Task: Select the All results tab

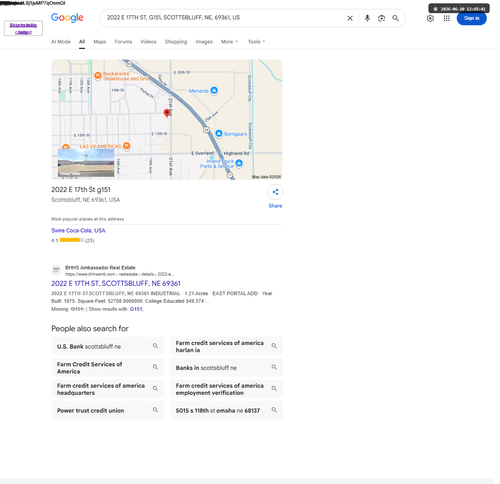Action: coord(82,42)
